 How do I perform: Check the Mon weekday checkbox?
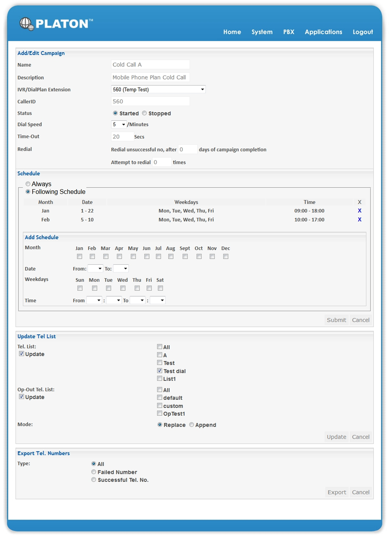click(x=94, y=288)
